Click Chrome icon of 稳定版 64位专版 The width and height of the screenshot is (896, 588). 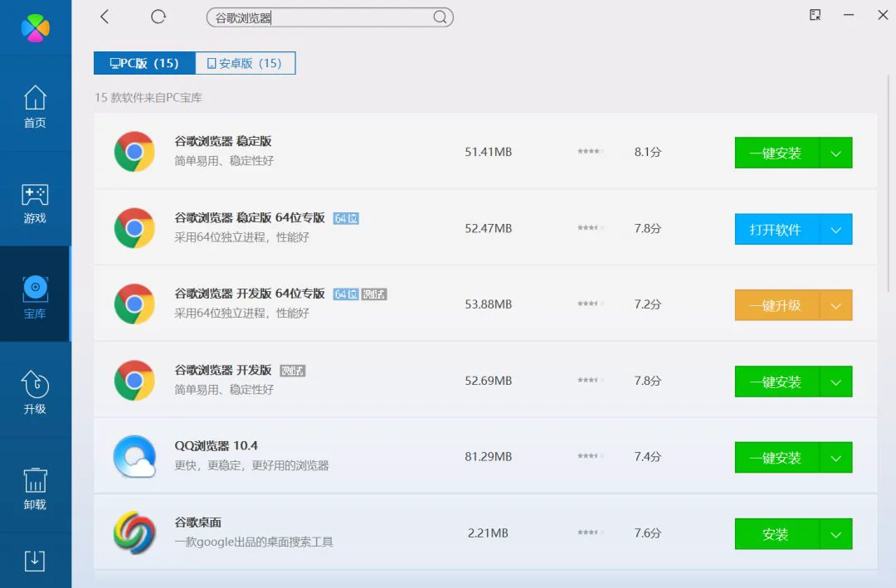pyautogui.click(x=134, y=228)
